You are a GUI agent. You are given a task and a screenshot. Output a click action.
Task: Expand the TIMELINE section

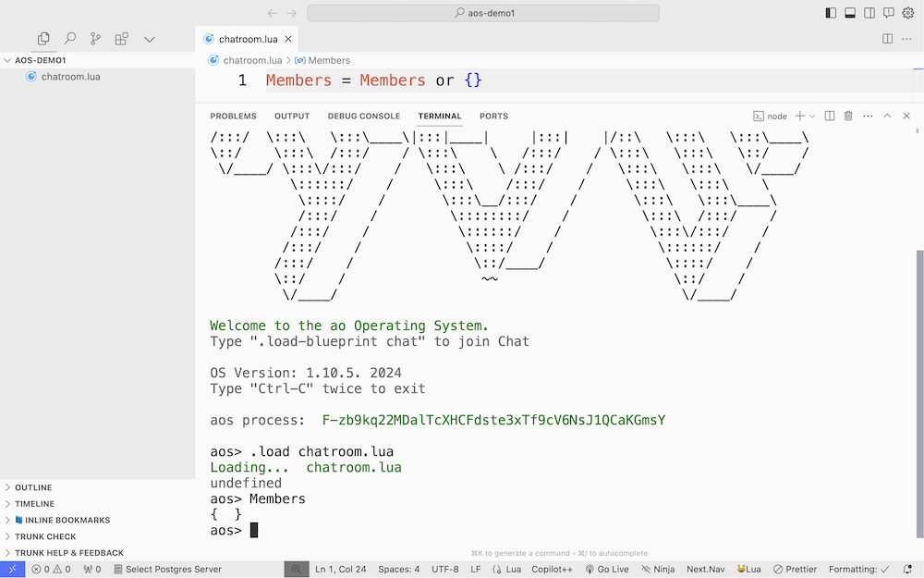click(x=34, y=504)
